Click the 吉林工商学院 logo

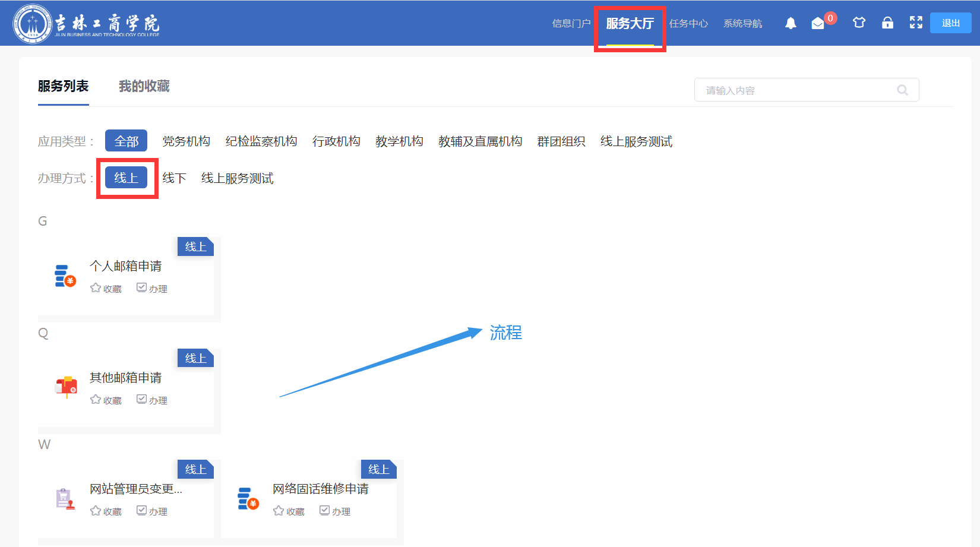[87, 24]
